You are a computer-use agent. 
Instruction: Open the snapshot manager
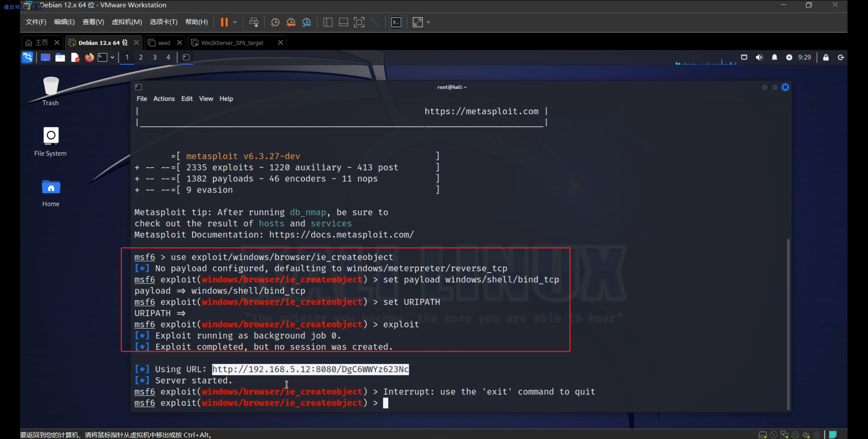[x=307, y=22]
